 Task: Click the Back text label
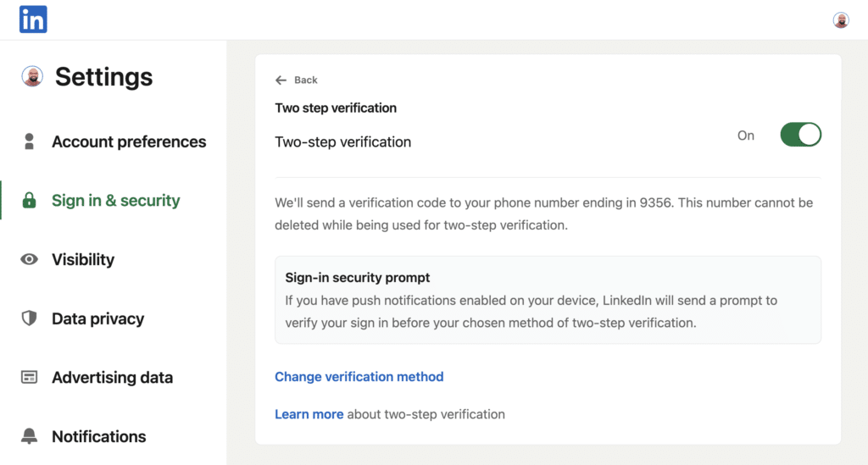pyautogui.click(x=305, y=80)
